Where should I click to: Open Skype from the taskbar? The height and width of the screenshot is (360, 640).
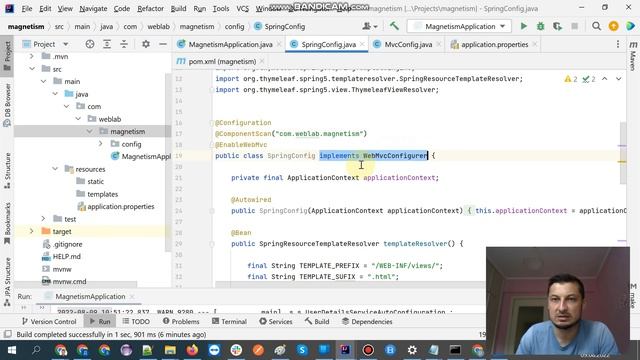coord(302,350)
